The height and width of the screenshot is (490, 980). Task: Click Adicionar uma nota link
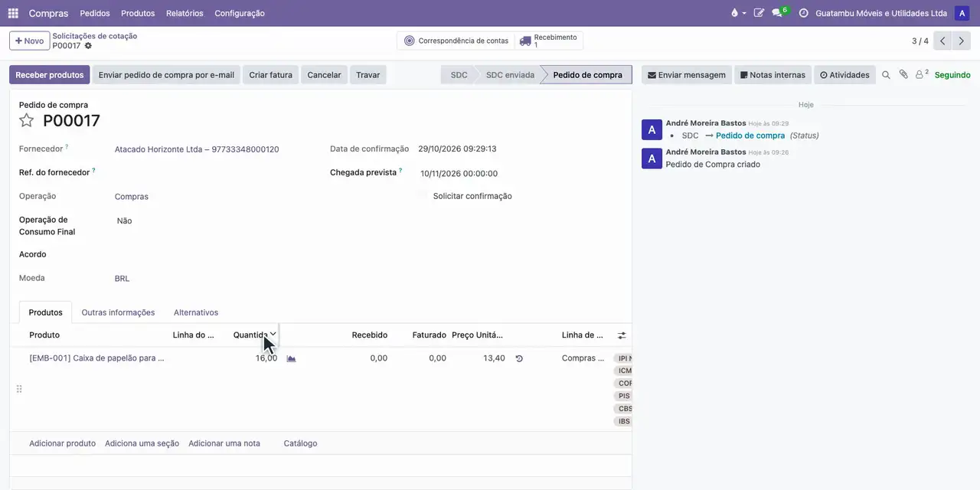point(224,443)
